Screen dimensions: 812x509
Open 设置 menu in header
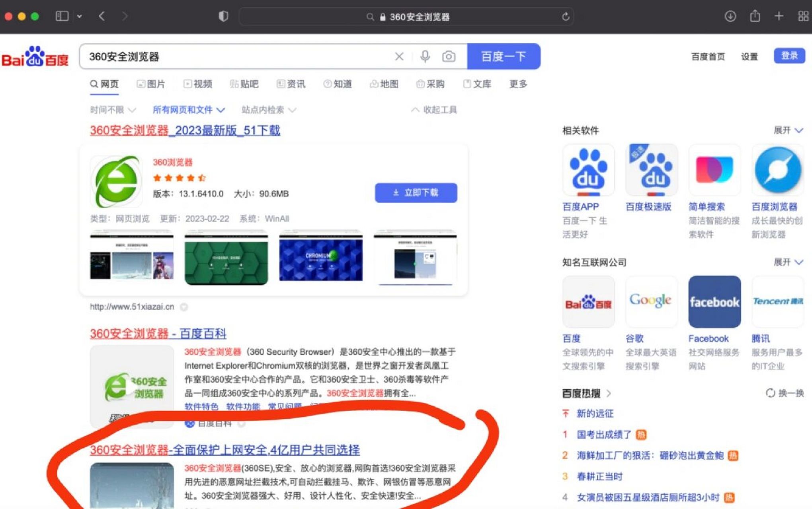click(750, 57)
